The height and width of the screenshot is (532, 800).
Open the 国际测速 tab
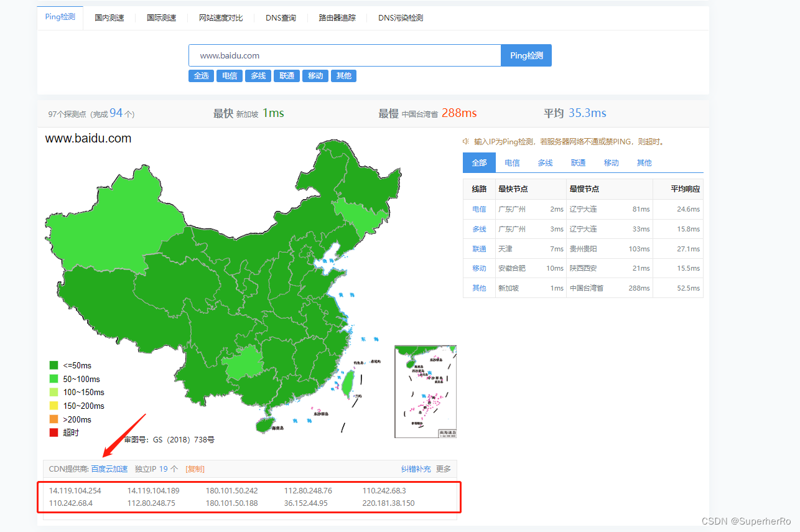[160, 18]
